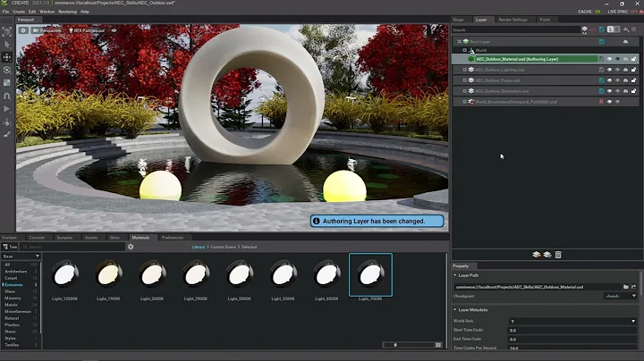Click save icon on AEC_Outdoor_Props layer
This screenshot has height=361, width=644.
coord(601,80)
